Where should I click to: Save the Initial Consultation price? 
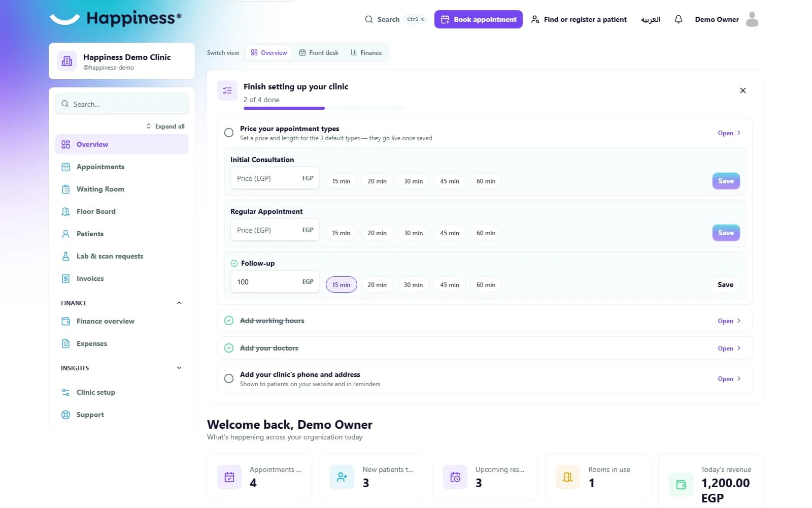pos(726,181)
